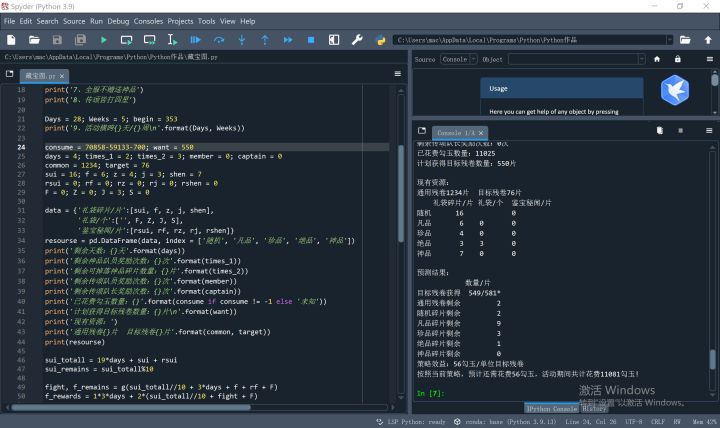This screenshot has width=720, height=428.
Task: Toggle the Help pane lock icon
Action: tap(677, 59)
